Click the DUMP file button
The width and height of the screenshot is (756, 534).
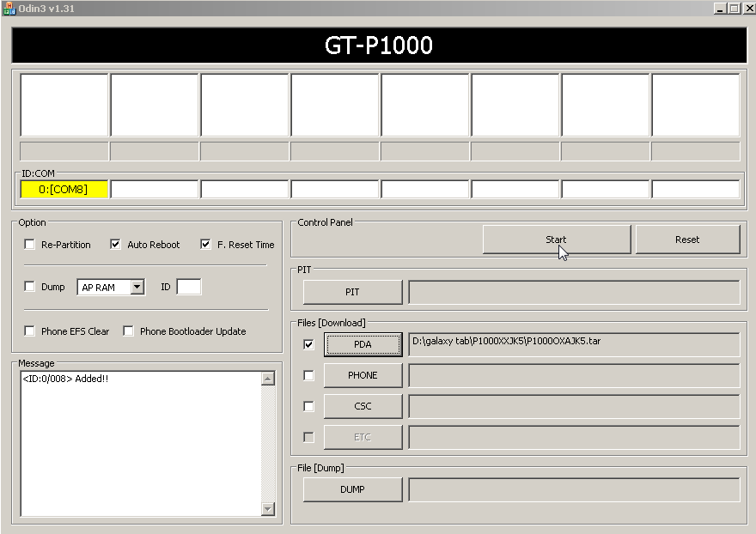coord(352,489)
